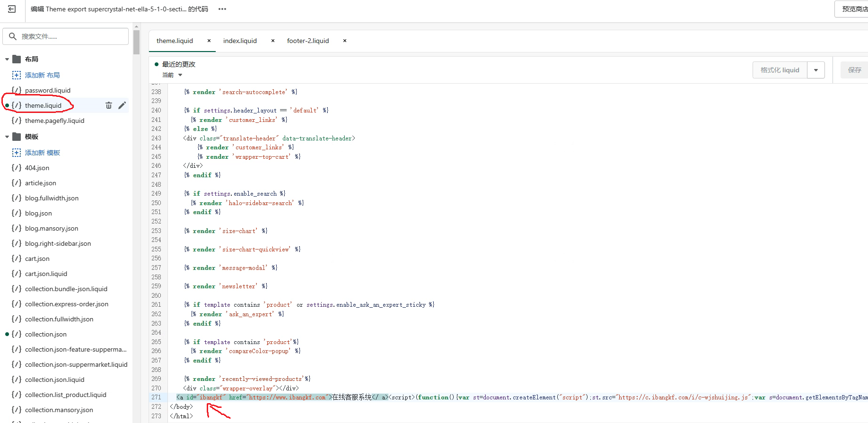Click the file list scrollbar thumb

pyautogui.click(x=136, y=43)
